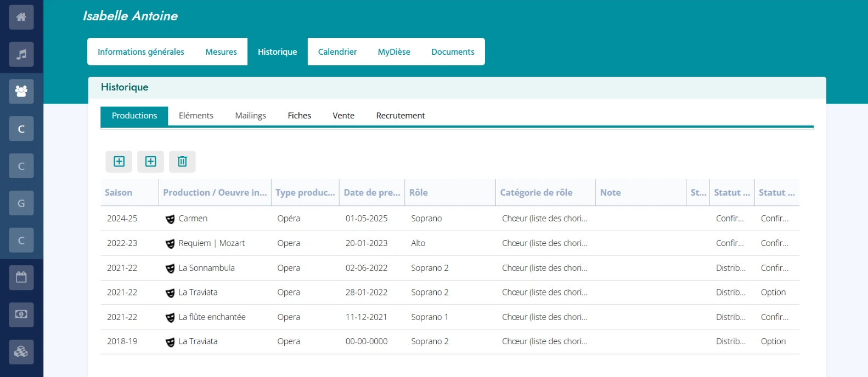Viewport: 868px width, 377px height.
Task: Open the Requiem | Mozart production row
Action: tap(211, 243)
